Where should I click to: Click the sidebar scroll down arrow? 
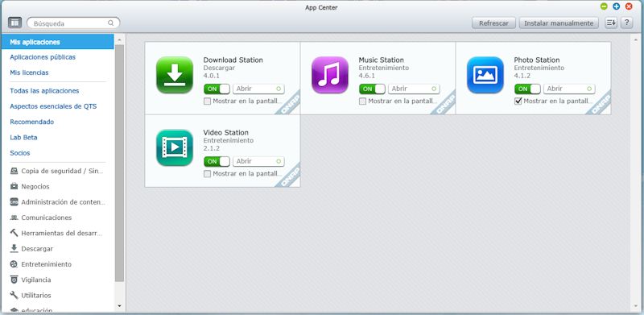(x=119, y=306)
